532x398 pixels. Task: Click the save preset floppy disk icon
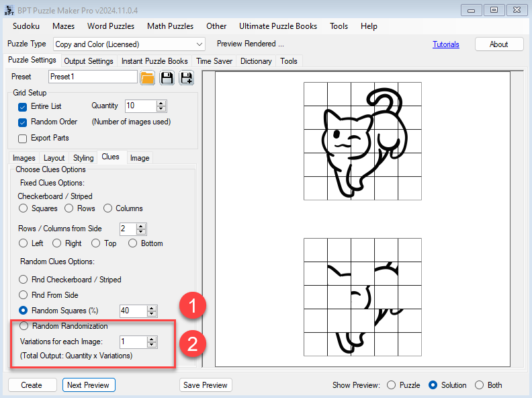(x=167, y=77)
